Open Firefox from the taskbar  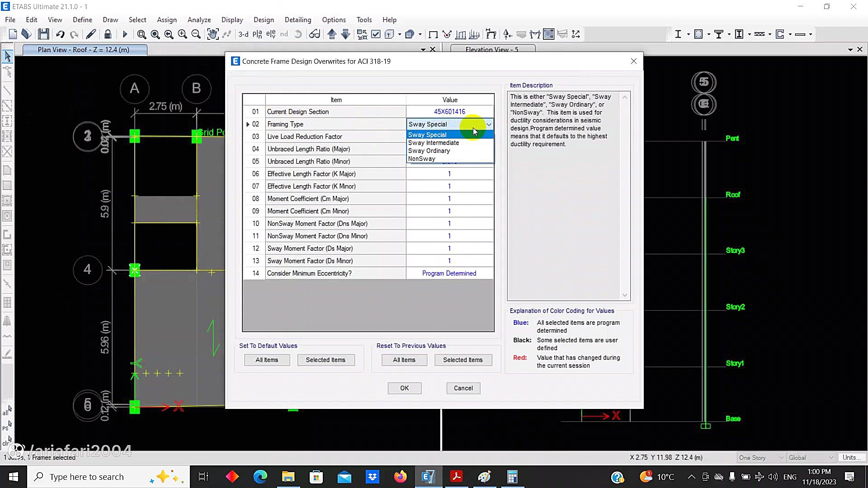(400, 477)
